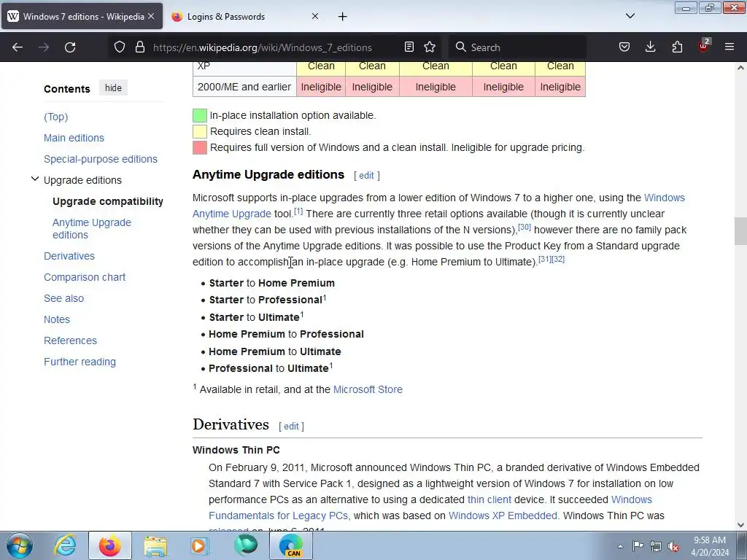This screenshot has width=747, height=560.
Task: Save page to Pocket icon
Action: [x=624, y=47]
